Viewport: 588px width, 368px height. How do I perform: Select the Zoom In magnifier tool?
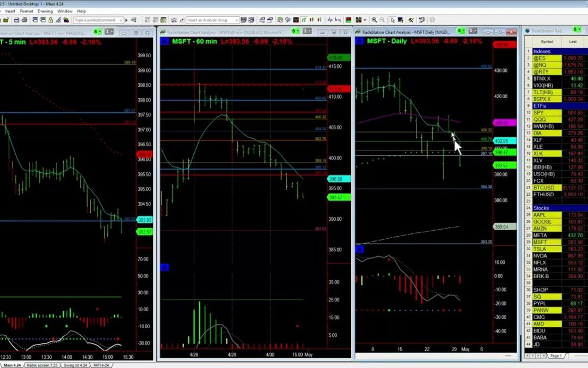[x=375, y=20]
